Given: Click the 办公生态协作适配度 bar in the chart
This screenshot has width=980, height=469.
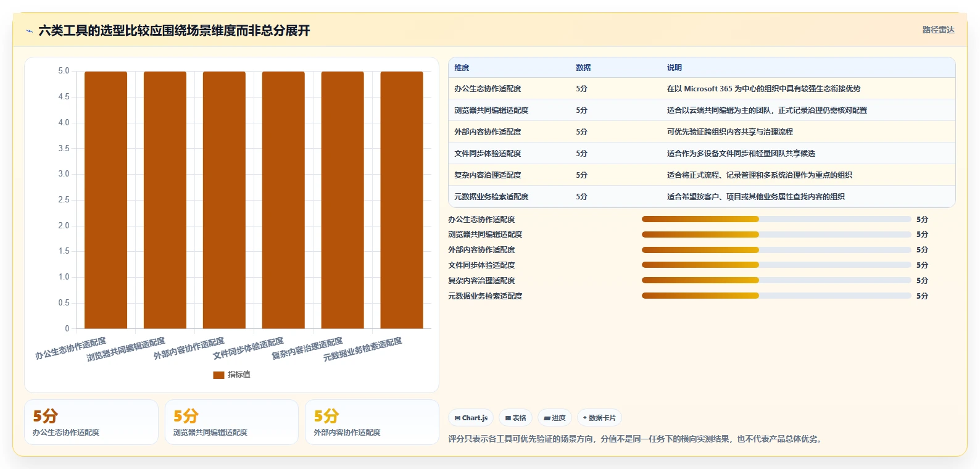Looking at the screenshot, I should 106,200.
